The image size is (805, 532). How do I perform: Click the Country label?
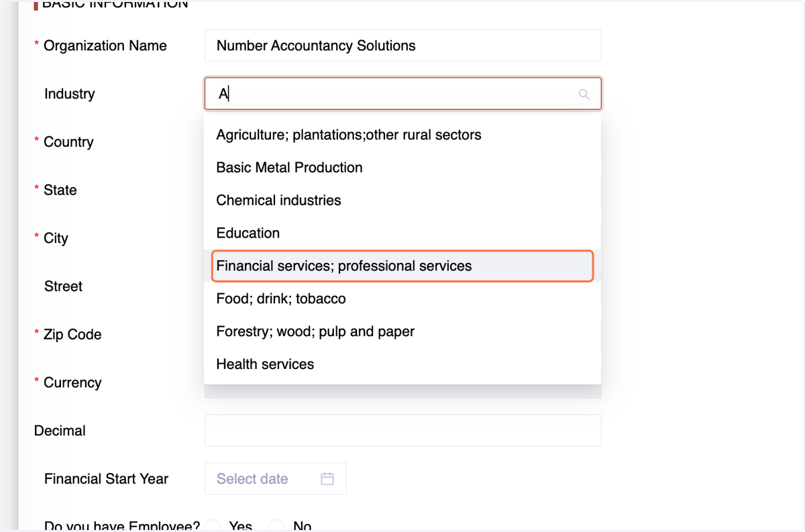coord(68,142)
